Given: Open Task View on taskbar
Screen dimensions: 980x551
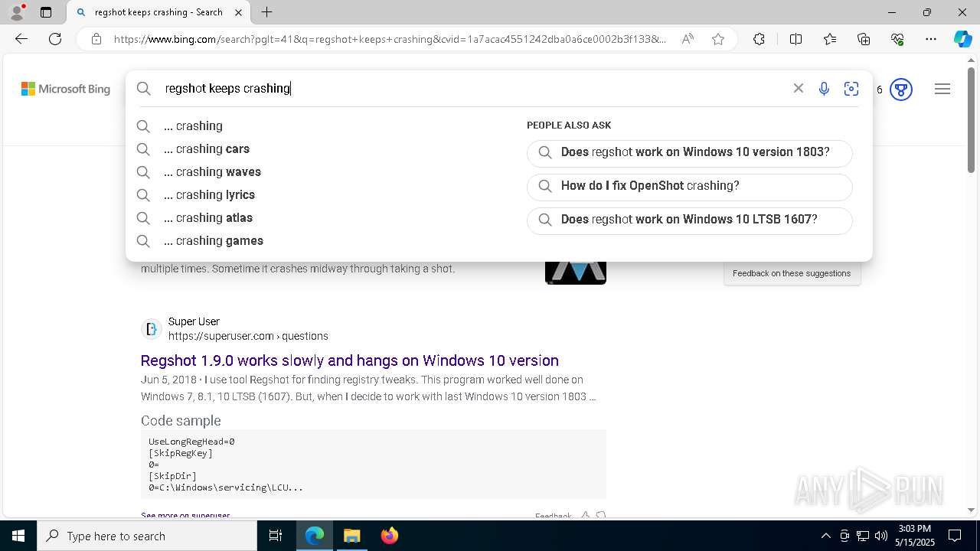Looking at the screenshot, I should (x=276, y=536).
